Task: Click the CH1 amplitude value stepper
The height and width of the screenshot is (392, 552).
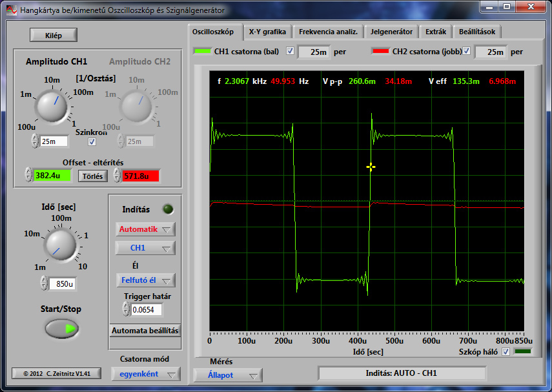Action: (x=34, y=141)
